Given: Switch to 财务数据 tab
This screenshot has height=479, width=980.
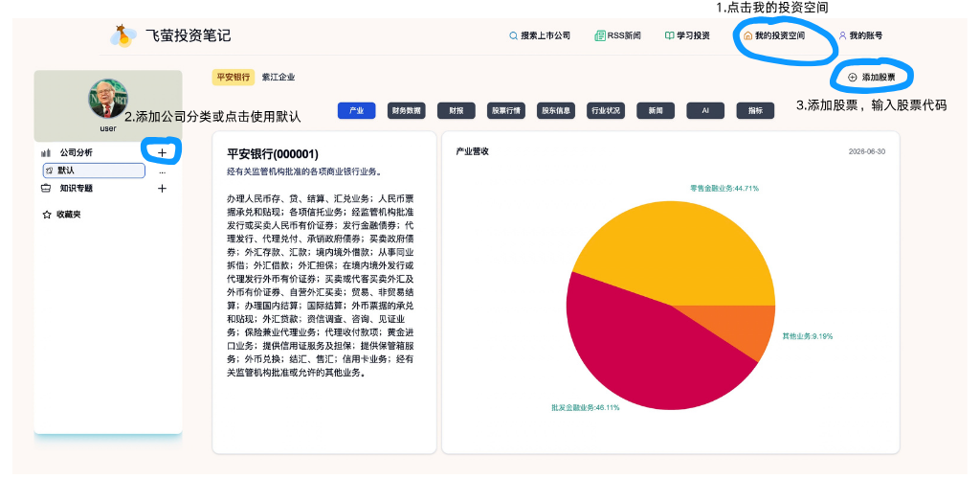Looking at the screenshot, I should [406, 111].
